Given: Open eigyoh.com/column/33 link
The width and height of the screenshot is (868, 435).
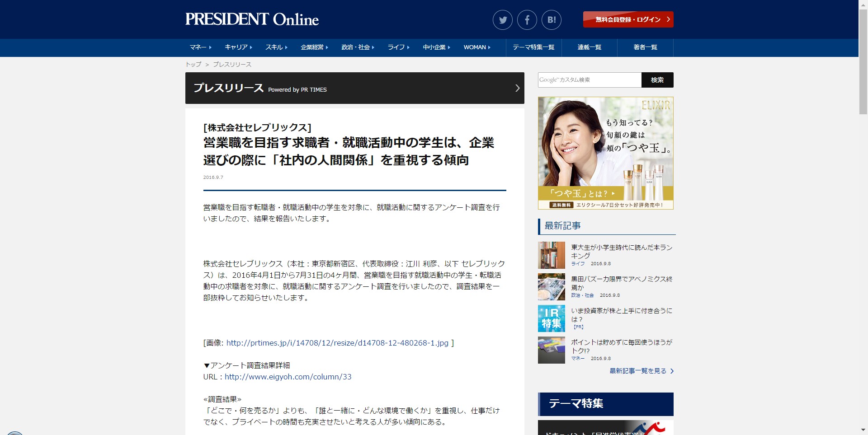Looking at the screenshot, I should tap(288, 377).
